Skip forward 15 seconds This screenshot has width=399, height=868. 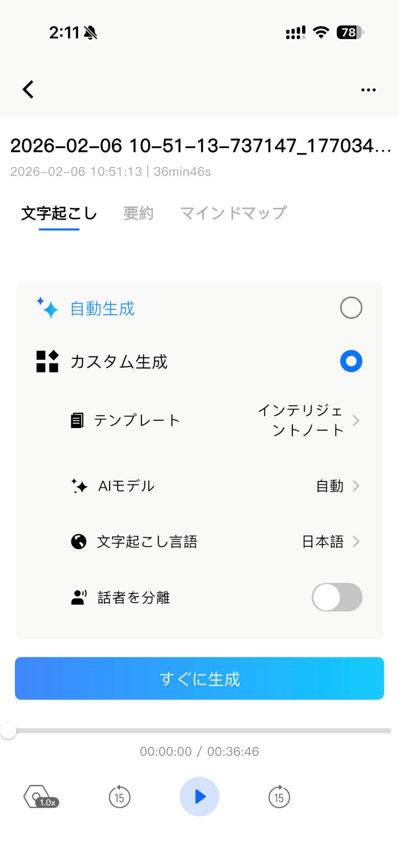(279, 797)
